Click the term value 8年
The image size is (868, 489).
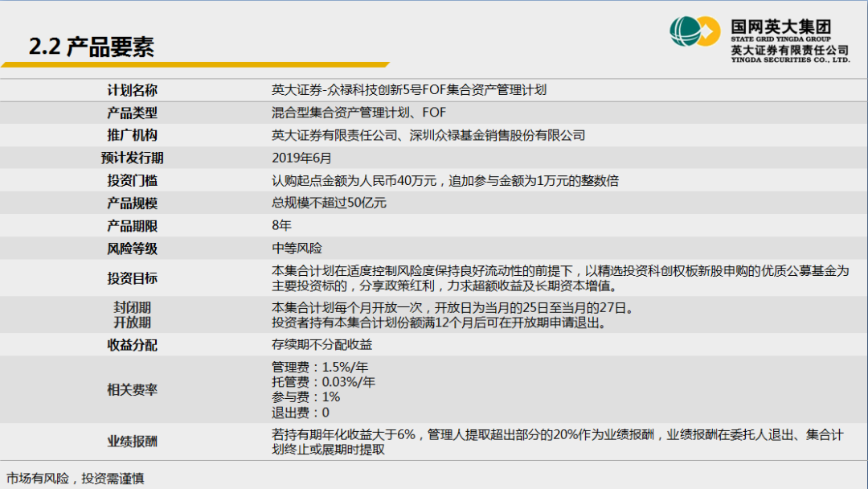(281, 225)
